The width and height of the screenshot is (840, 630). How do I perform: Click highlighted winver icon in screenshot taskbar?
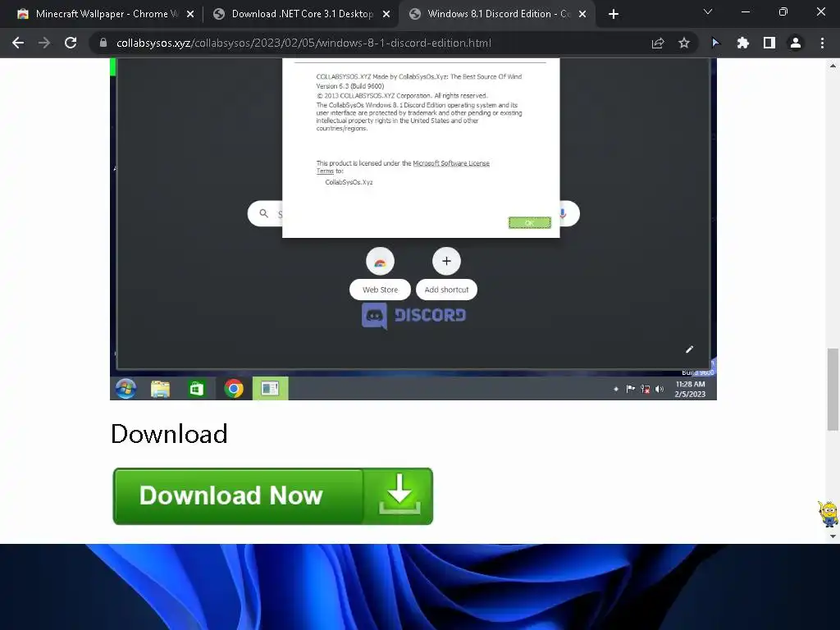point(270,388)
